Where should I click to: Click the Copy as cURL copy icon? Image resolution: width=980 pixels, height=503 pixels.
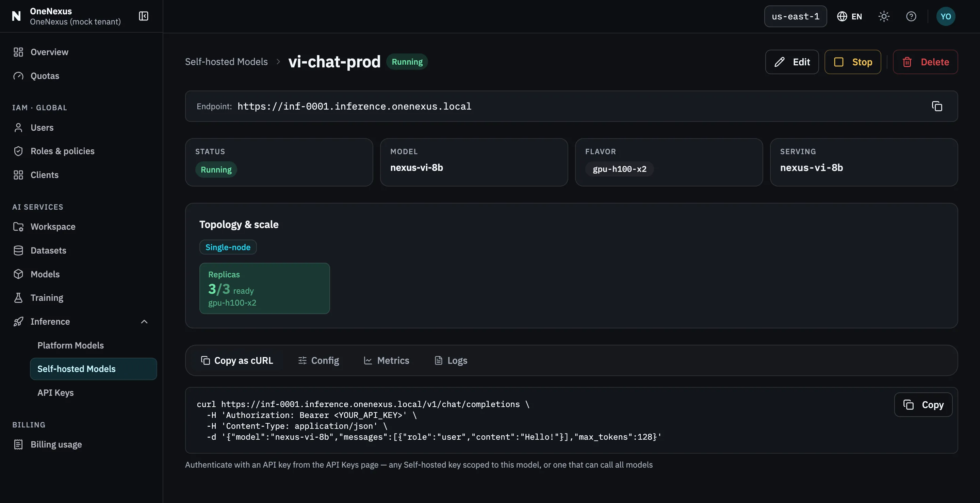[x=206, y=360]
